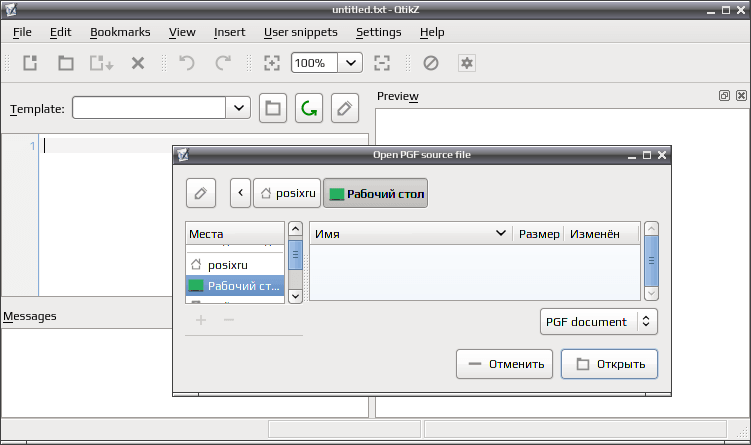Click the Отменить cancel button

504,364
